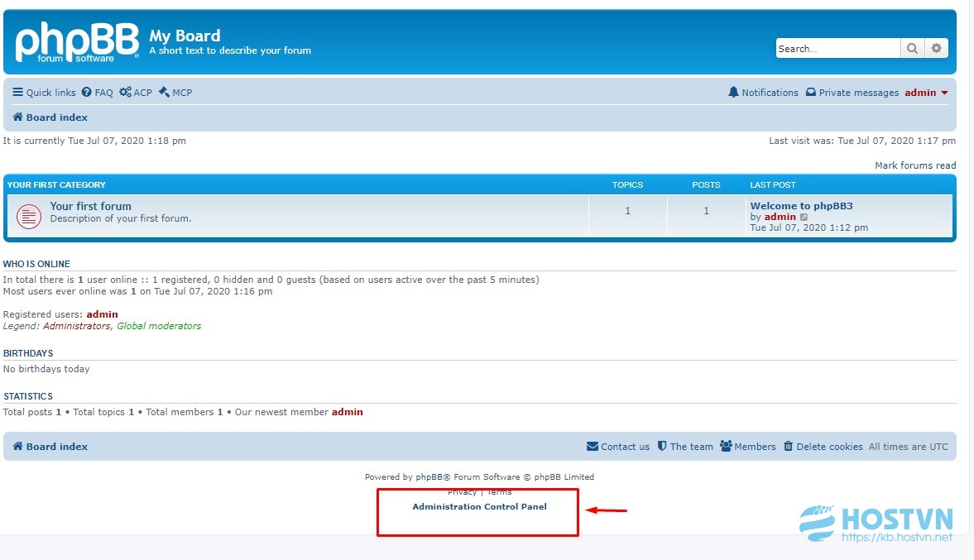The image size is (974, 560).
Task: Click the STATISTICS heading
Action: [x=28, y=396]
